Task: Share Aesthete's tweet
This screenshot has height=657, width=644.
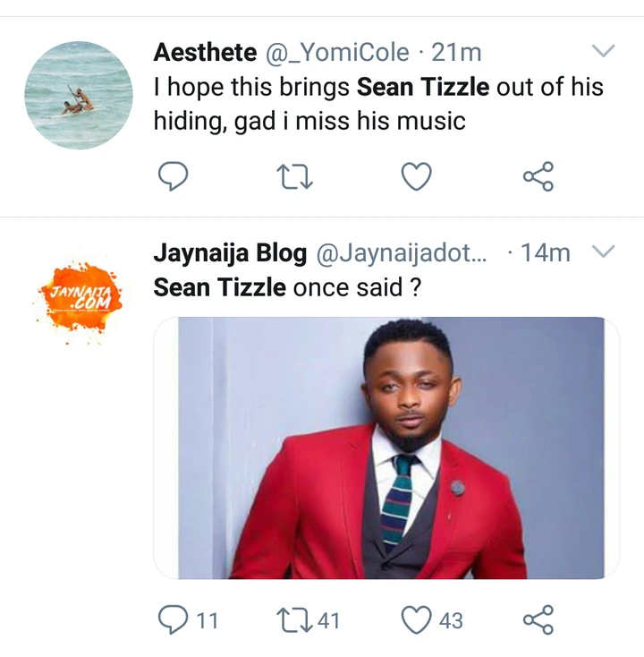Action: 538,176
